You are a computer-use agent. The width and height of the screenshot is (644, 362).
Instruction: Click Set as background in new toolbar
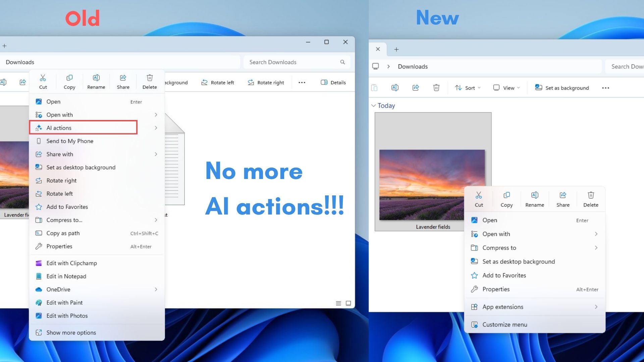point(562,88)
